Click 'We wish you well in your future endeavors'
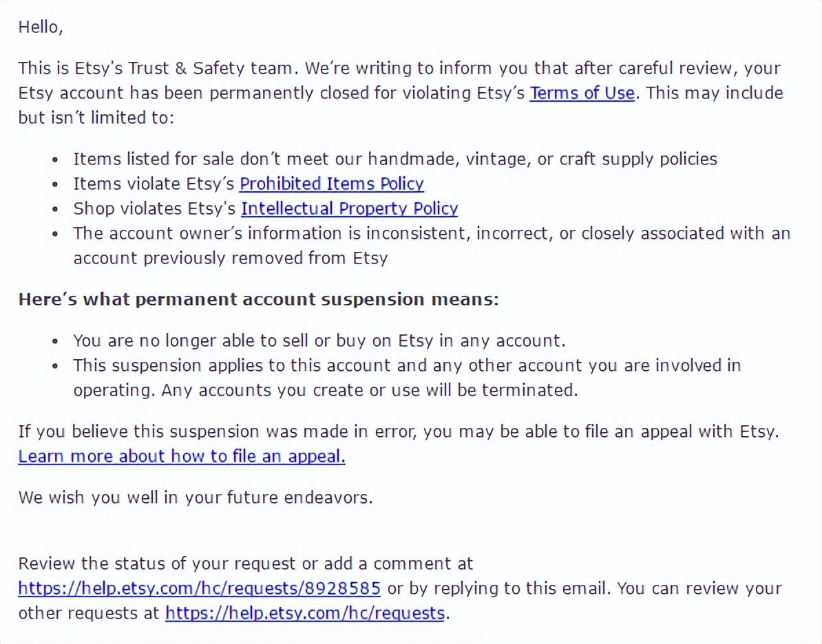The height and width of the screenshot is (644, 822). (x=196, y=497)
